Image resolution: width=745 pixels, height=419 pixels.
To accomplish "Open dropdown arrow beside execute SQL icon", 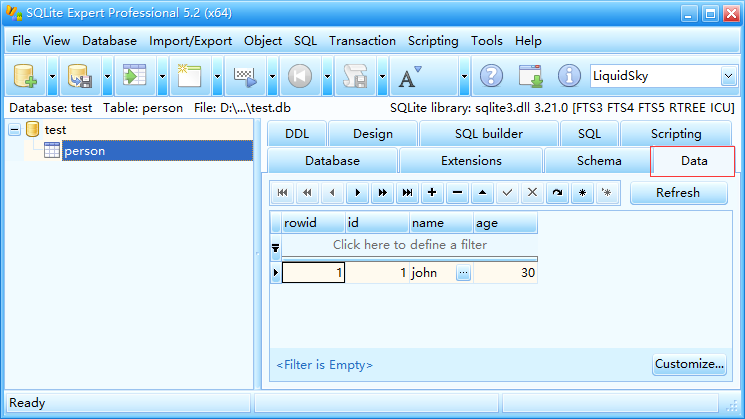I will 272,76.
